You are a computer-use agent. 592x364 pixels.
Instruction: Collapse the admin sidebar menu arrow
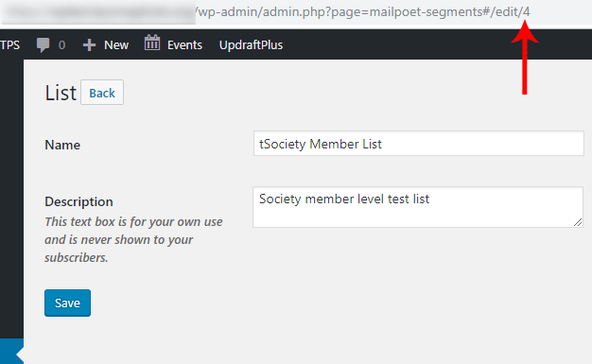point(20,355)
